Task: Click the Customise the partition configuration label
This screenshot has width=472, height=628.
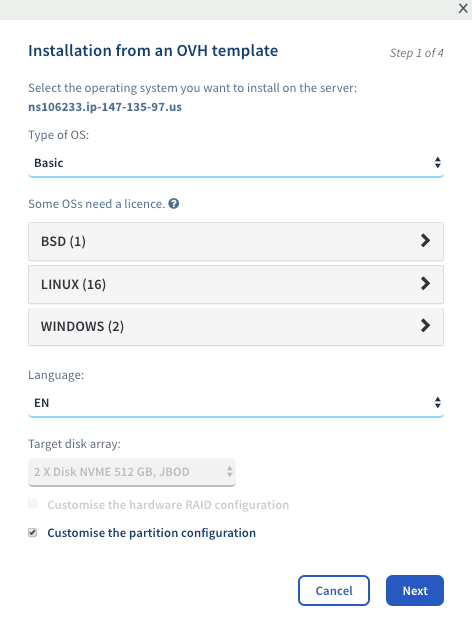Action: [151, 533]
